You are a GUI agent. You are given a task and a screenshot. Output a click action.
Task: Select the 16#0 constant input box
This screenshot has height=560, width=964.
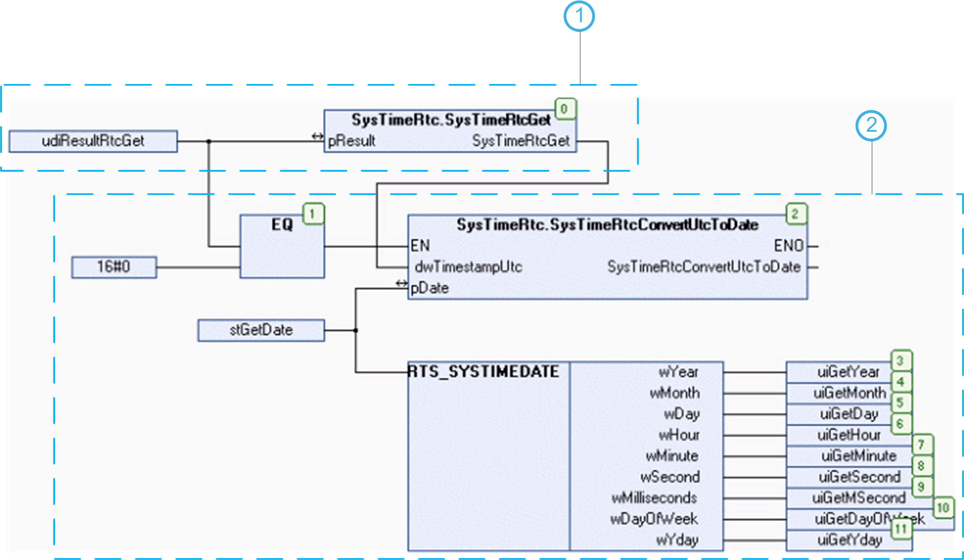coord(114,267)
